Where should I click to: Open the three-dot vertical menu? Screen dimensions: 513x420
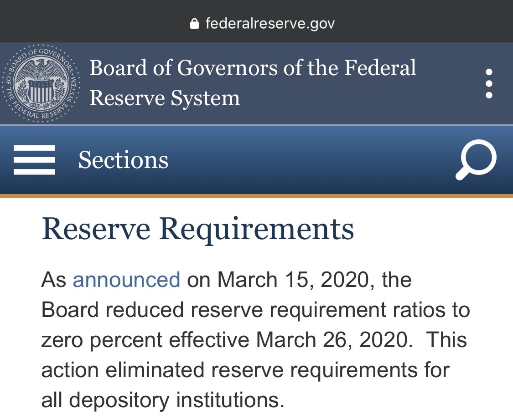point(489,84)
